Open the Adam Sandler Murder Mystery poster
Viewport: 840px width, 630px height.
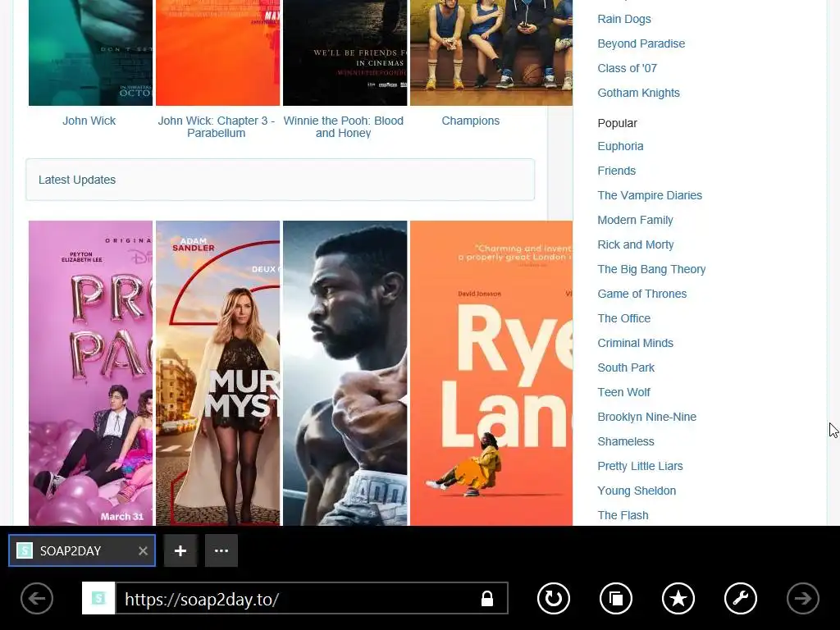point(218,373)
